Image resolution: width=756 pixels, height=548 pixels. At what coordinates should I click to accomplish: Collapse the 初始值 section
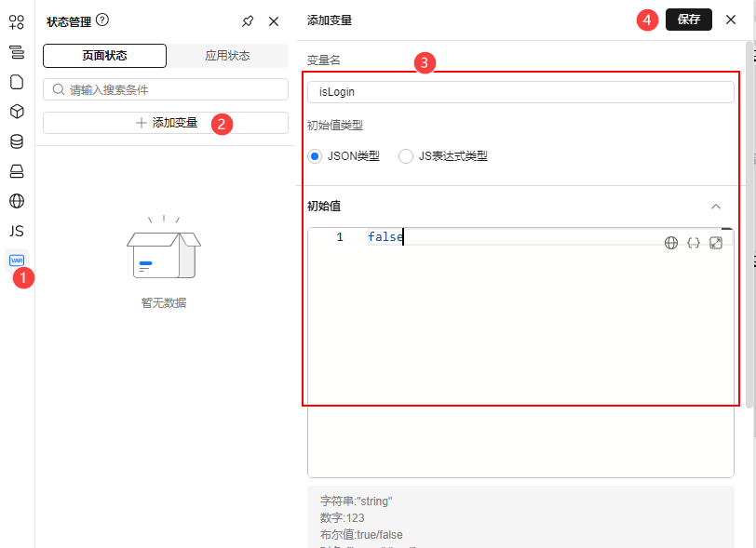click(715, 207)
